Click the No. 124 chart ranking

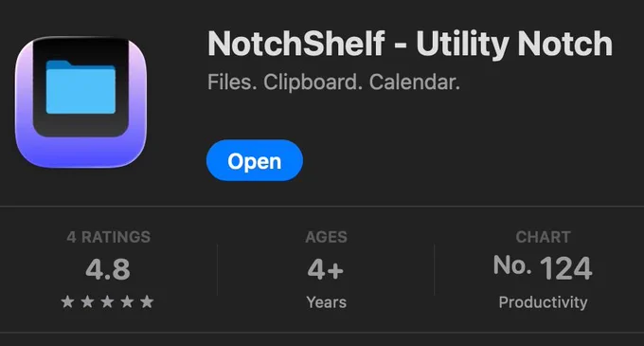pos(543,267)
